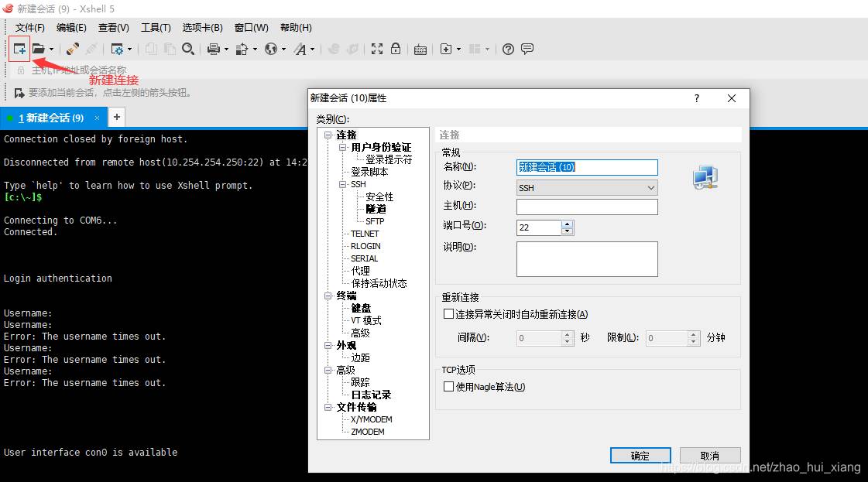Viewport: 868px width, 482px height.
Task: Add a new tab with the plus button
Action: click(117, 118)
